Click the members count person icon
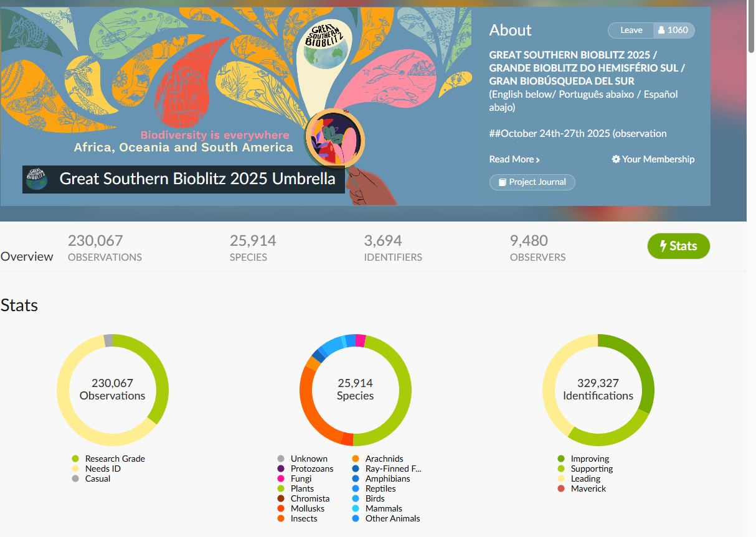This screenshot has height=537, width=756. coord(661,30)
